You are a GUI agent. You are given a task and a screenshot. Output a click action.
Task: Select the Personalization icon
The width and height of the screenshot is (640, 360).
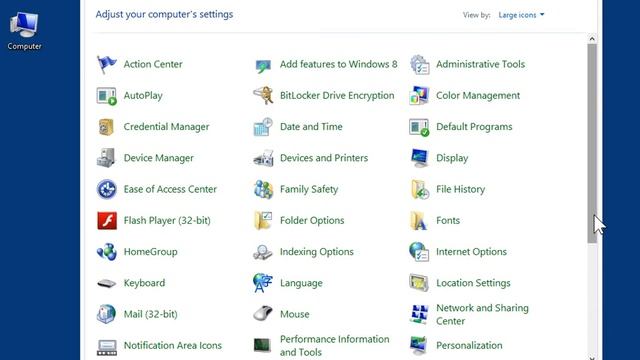(419, 346)
